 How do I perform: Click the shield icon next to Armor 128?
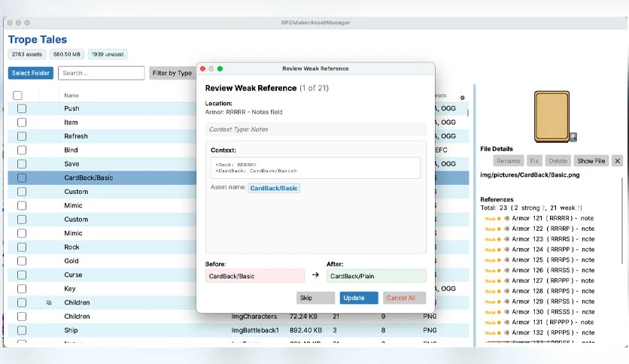point(506,292)
